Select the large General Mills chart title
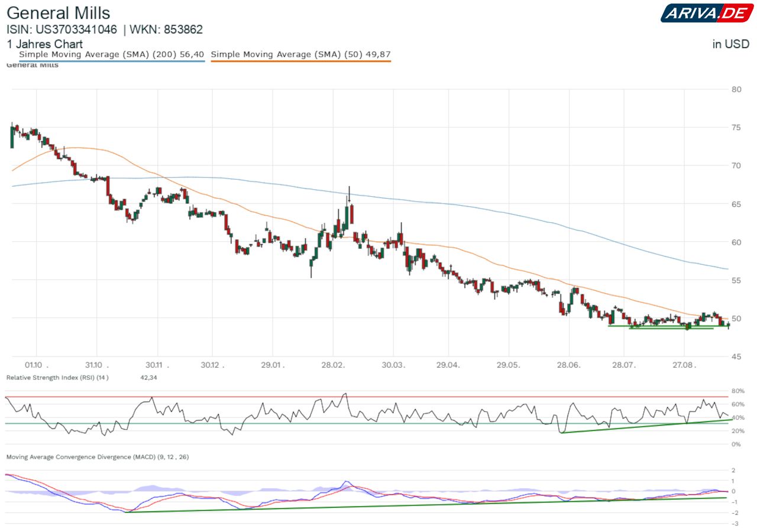 (x=59, y=13)
